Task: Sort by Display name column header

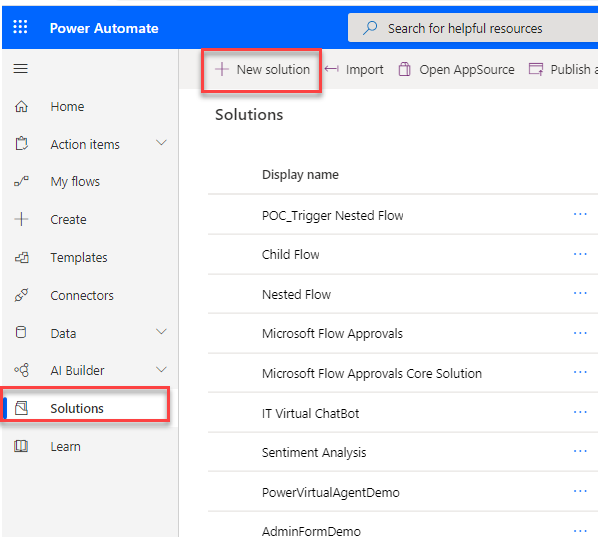Action: tap(300, 174)
